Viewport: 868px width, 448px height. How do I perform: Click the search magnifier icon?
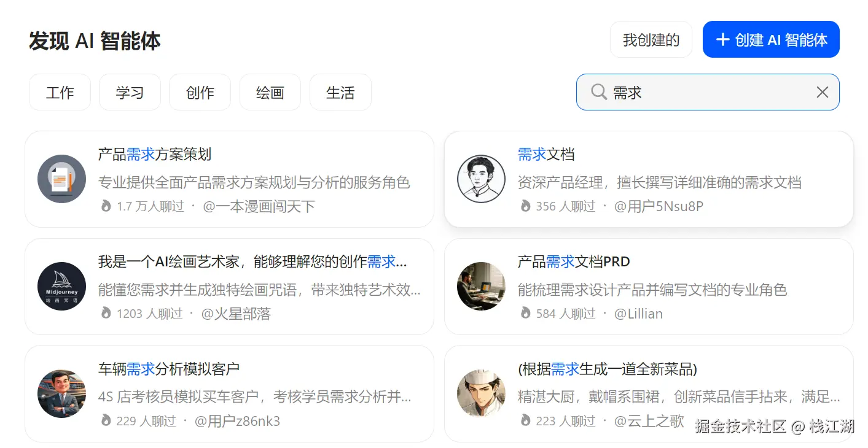pos(599,92)
